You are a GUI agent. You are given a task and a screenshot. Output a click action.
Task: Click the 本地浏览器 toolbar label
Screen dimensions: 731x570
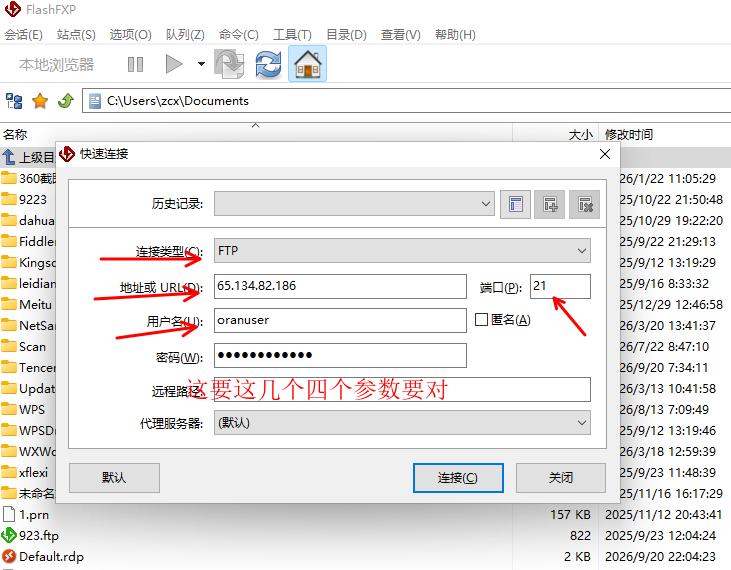coord(56,64)
